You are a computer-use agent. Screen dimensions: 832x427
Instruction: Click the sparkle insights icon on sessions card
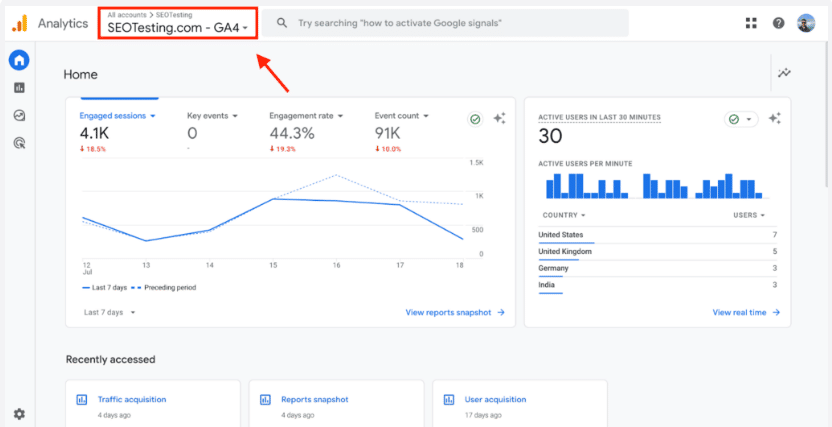click(499, 119)
